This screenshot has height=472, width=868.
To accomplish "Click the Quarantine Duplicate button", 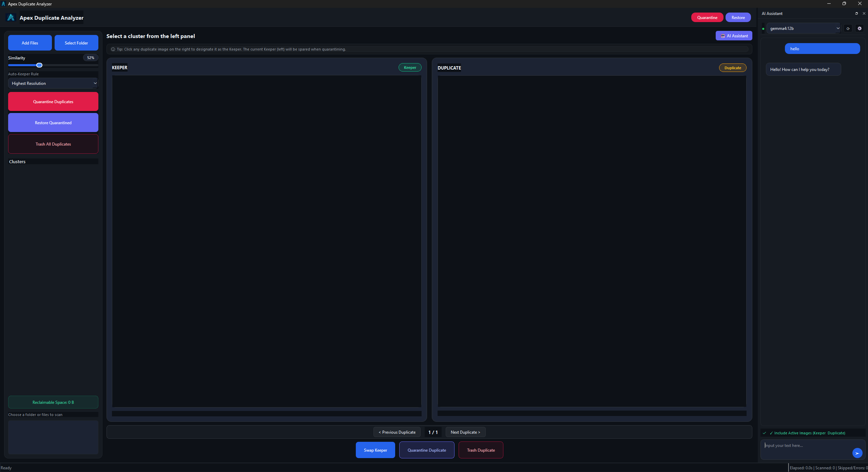I will (427, 450).
